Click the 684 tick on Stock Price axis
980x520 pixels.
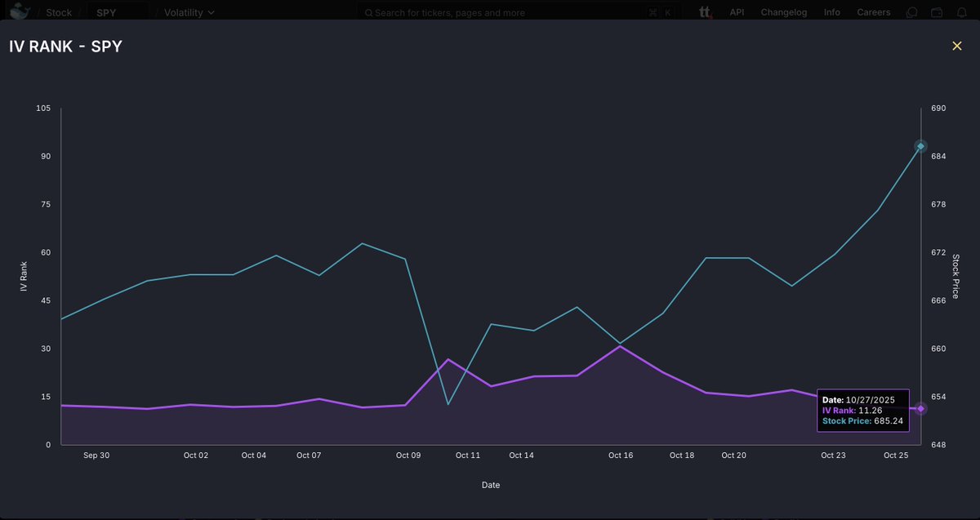pyautogui.click(x=938, y=157)
